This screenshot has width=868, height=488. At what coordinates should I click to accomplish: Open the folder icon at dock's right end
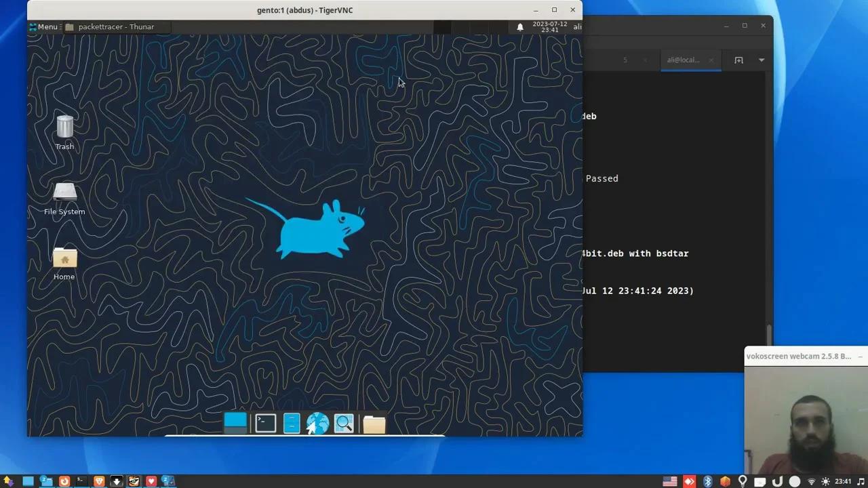point(374,423)
